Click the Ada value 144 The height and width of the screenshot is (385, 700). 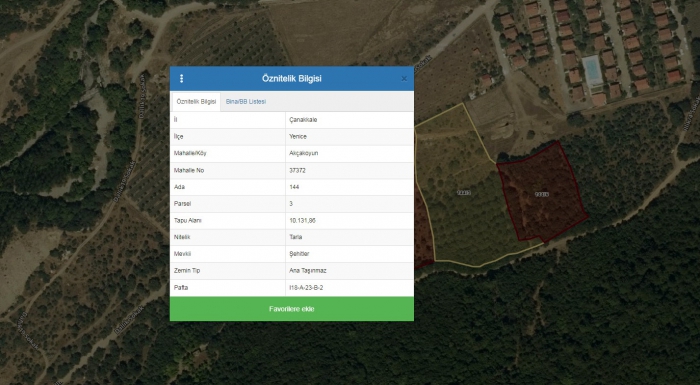(x=294, y=187)
